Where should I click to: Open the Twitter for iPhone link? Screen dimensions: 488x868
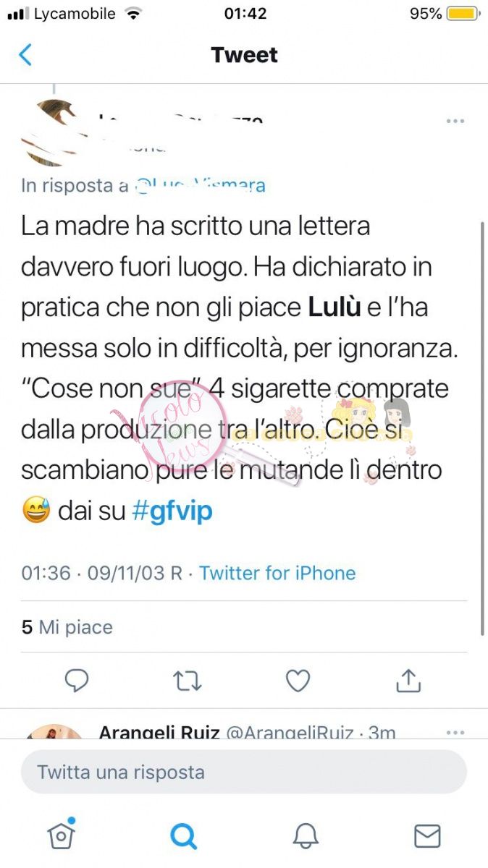(278, 573)
